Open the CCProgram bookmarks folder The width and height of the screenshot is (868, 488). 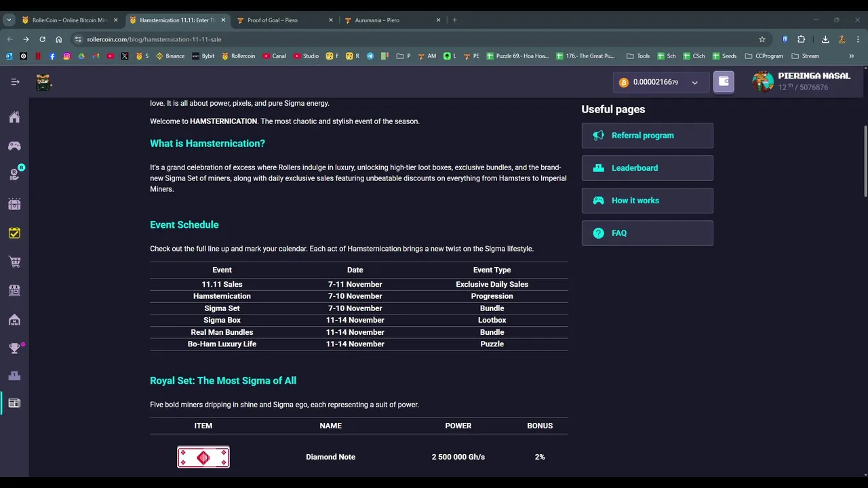click(764, 56)
